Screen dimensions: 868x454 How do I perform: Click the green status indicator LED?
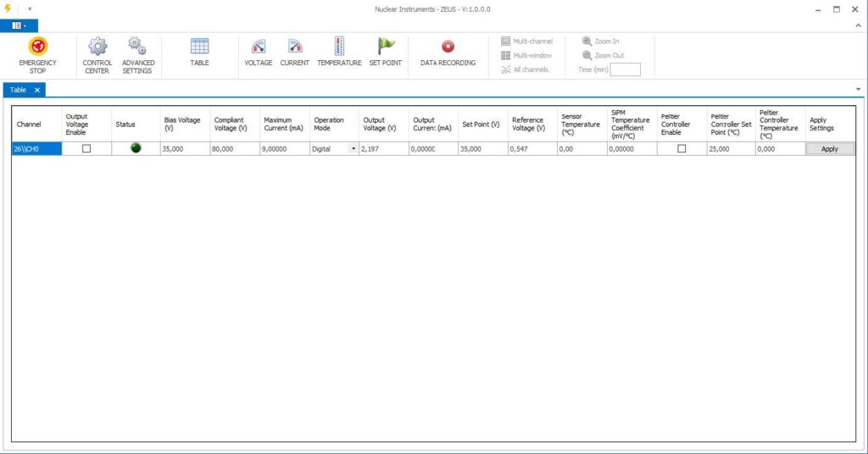[136, 147]
